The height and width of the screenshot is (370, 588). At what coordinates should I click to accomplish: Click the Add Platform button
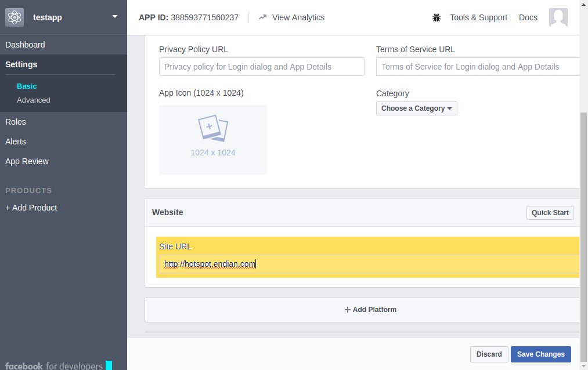pyautogui.click(x=370, y=310)
